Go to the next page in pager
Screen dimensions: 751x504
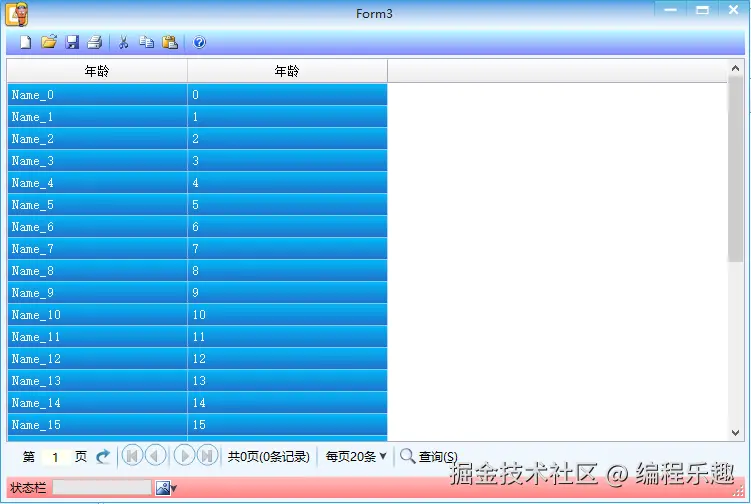184,456
